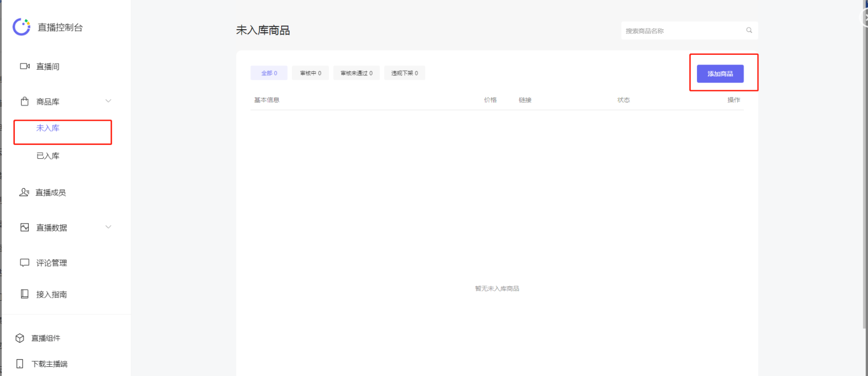This screenshot has width=868, height=376.
Task: Show the 审核未通过 0 tab
Action: point(356,73)
